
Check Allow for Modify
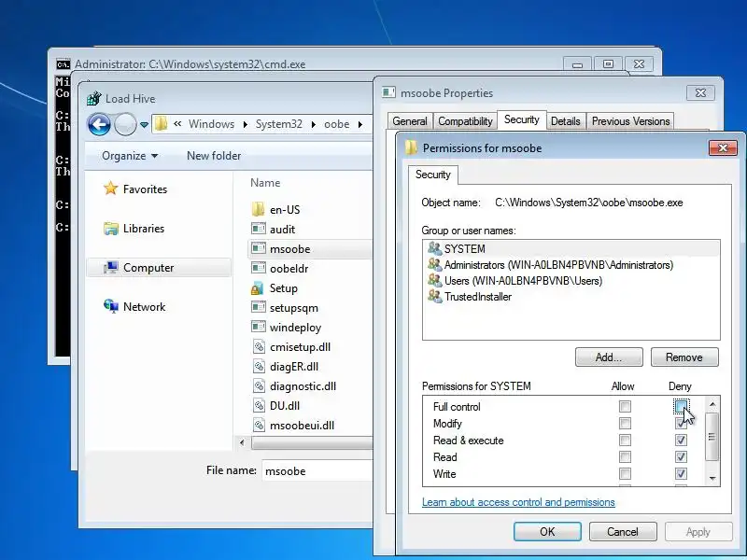(x=625, y=423)
